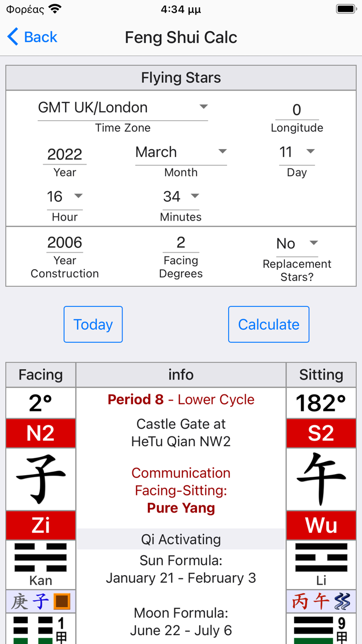Viewport: 362px width, 644px height.
Task: Open the Hour dropdown
Action: tap(64, 196)
